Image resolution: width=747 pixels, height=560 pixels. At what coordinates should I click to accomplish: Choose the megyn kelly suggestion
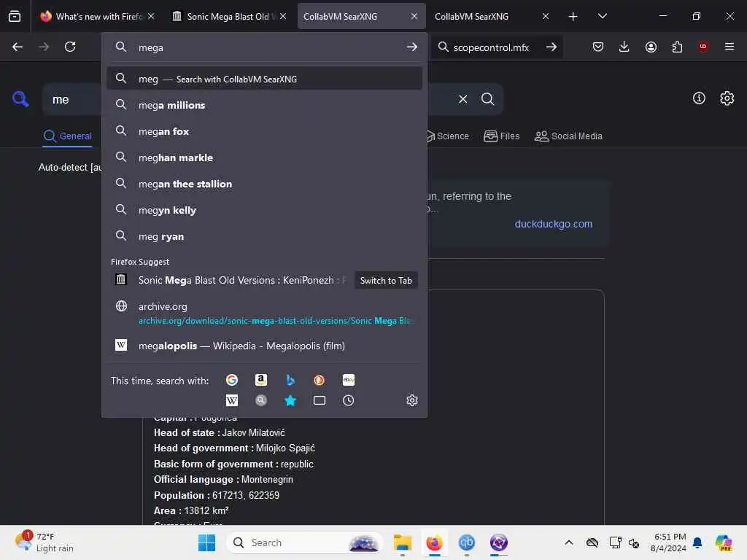click(264, 209)
